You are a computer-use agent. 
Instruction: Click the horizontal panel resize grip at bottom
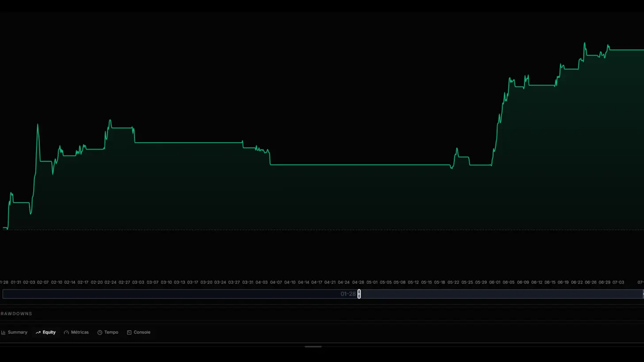point(313,347)
